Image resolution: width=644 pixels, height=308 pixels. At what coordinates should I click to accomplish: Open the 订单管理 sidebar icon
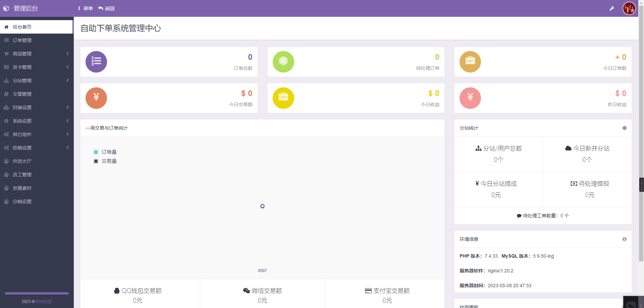tap(6, 40)
